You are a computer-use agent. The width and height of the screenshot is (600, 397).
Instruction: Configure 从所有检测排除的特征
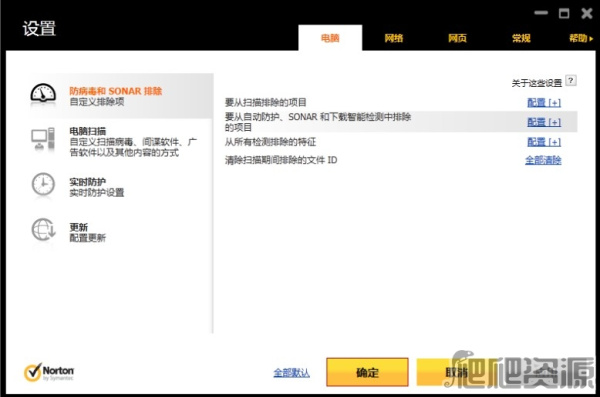pos(544,142)
